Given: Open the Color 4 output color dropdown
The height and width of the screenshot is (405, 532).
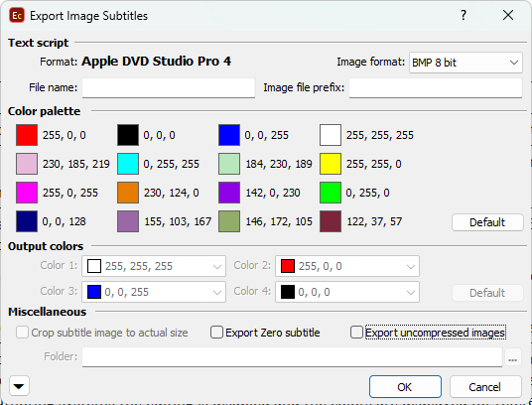Looking at the screenshot, I should click(x=347, y=292).
